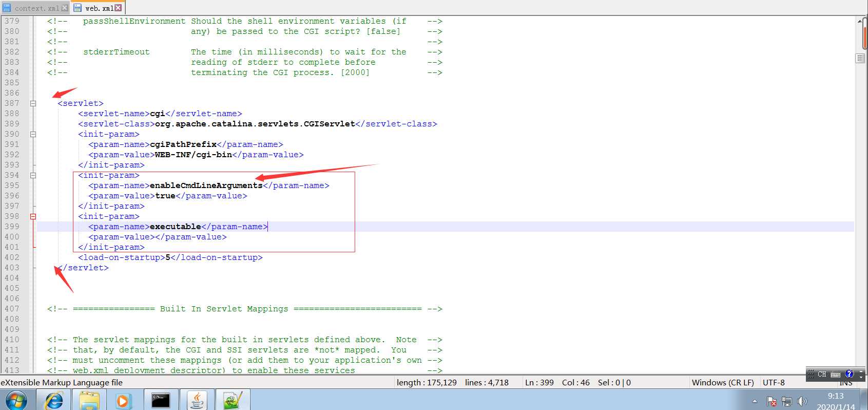Image resolution: width=868 pixels, height=410 pixels.
Task: Click the Windows (CR LF) status bar field
Action: (x=723, y=382)
